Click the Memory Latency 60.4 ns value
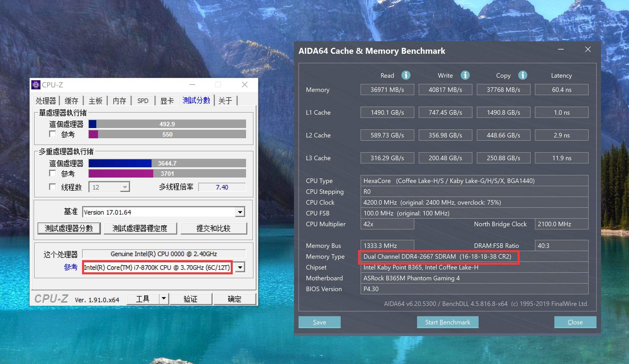This screenshot has width=629, height=364. coord(561,90)
